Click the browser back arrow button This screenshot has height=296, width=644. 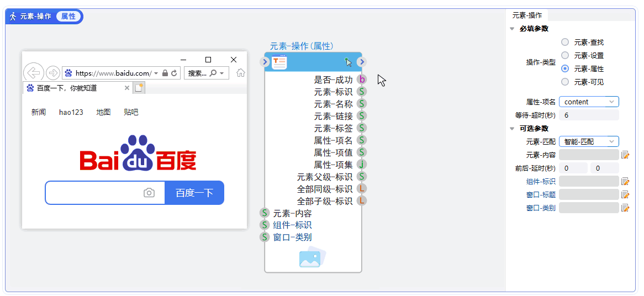(x=34, y=73)
